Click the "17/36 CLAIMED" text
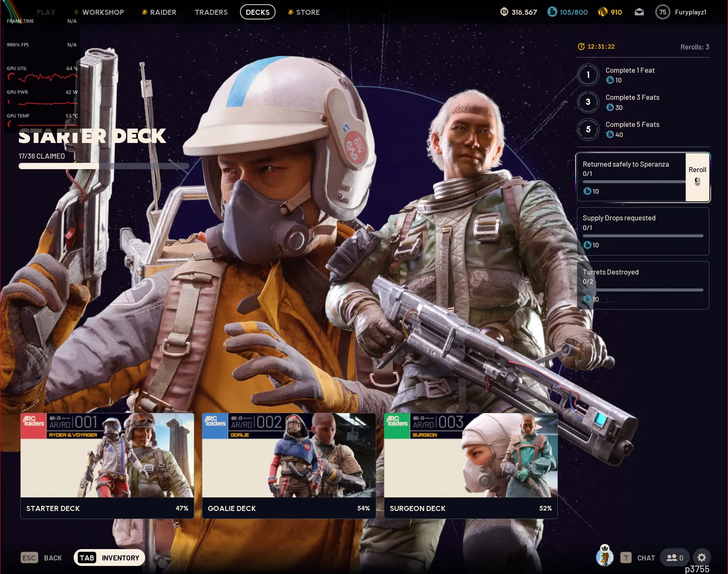The width and height of the screenshot is (728, 574). 42,156
